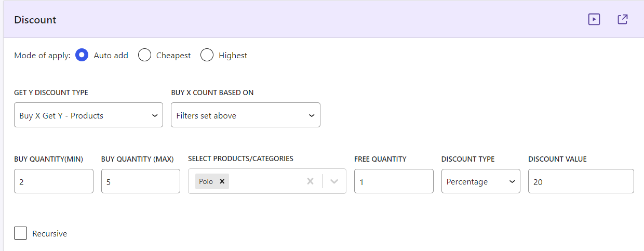This screenshot has height=251, width=644.
Task: Click the DISCOUNT VALUE label
Action: pos(557,159)
